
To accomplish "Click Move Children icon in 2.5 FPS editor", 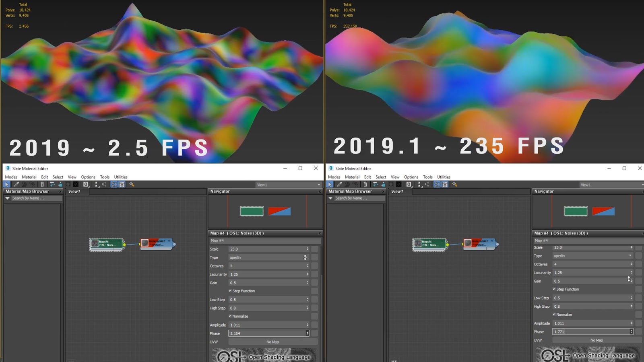I will pos(52,184).
